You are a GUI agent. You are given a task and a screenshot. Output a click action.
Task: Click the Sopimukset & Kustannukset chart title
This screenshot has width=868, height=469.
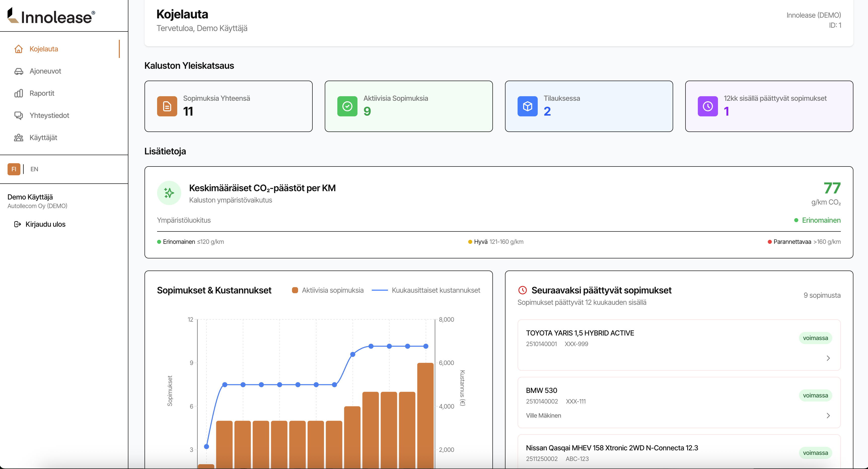[214, 290]
